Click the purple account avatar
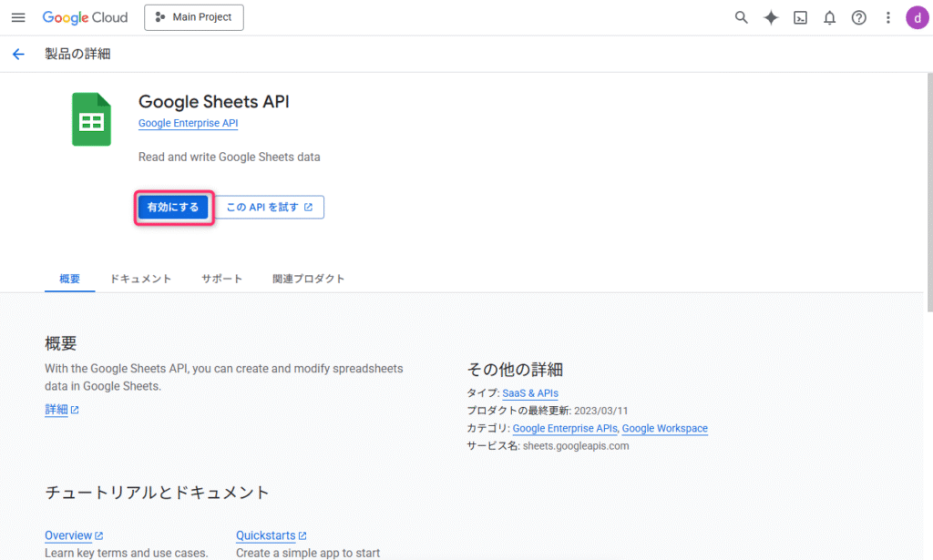This screenshot has height=560, width=933. click(x=918, y=18)
